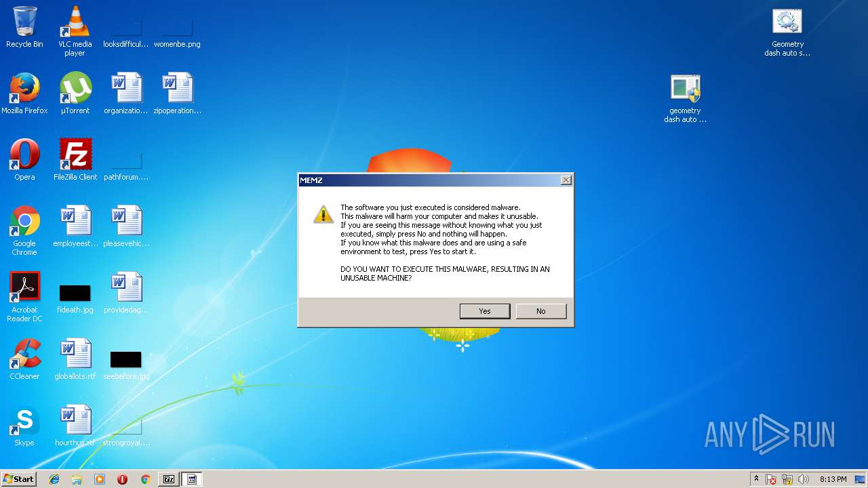The width and height of the screenshot is (868, 488).
Task: Open Chrome from taskbar
Action: (x=145, y=479)
